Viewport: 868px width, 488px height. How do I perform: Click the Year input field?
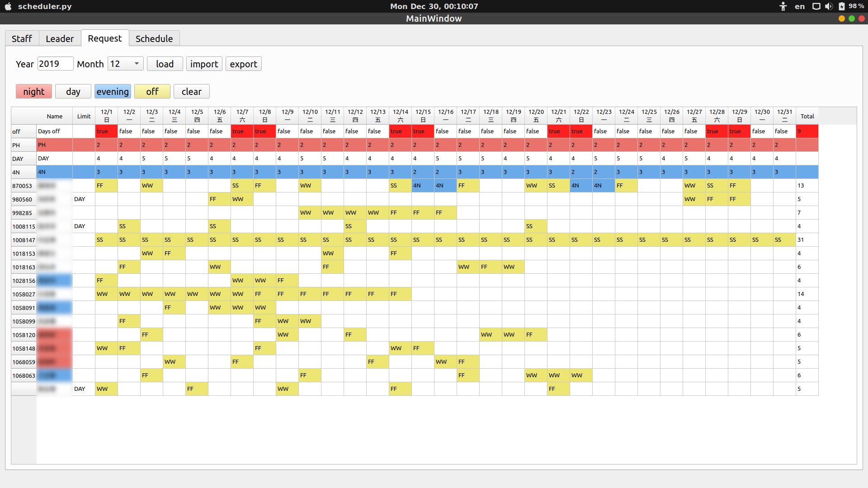(55, 64)
